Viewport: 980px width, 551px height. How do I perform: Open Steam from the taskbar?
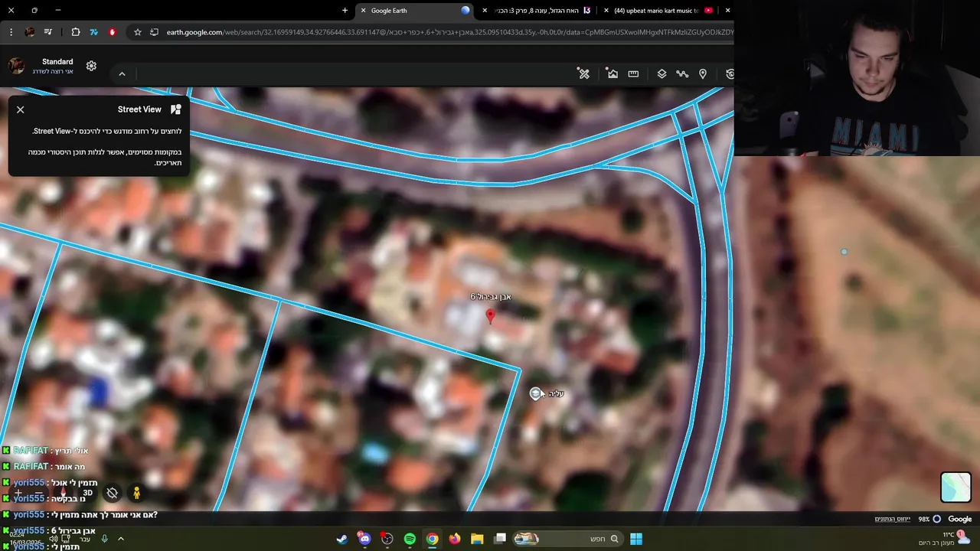tap(341, 539)
